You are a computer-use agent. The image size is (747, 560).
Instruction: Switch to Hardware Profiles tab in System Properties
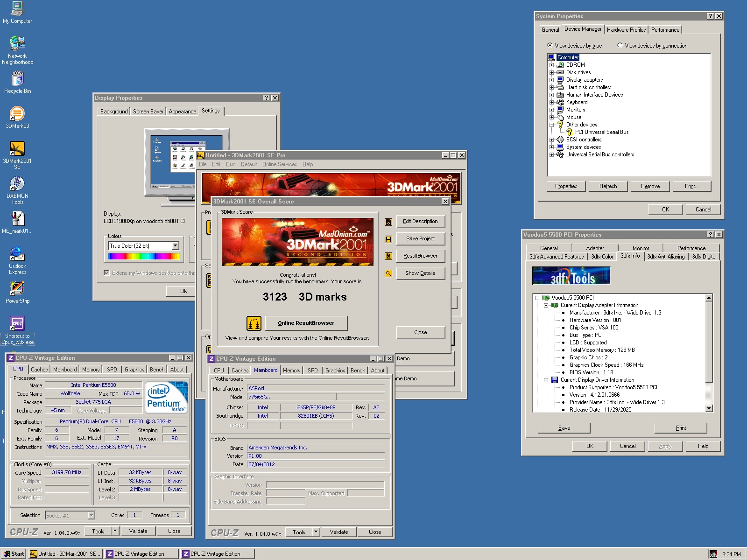click(626, 30)
